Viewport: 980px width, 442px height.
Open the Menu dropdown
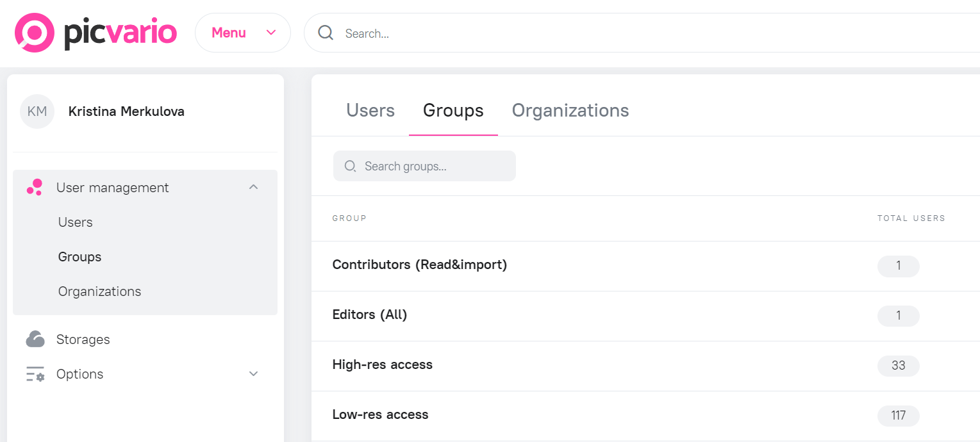coord(242,33)
